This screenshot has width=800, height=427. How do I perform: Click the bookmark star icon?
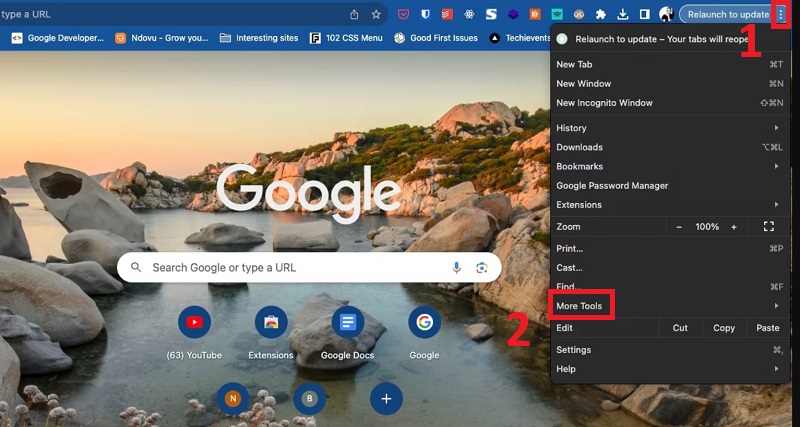pyautogui.click(x=376, y=14)
